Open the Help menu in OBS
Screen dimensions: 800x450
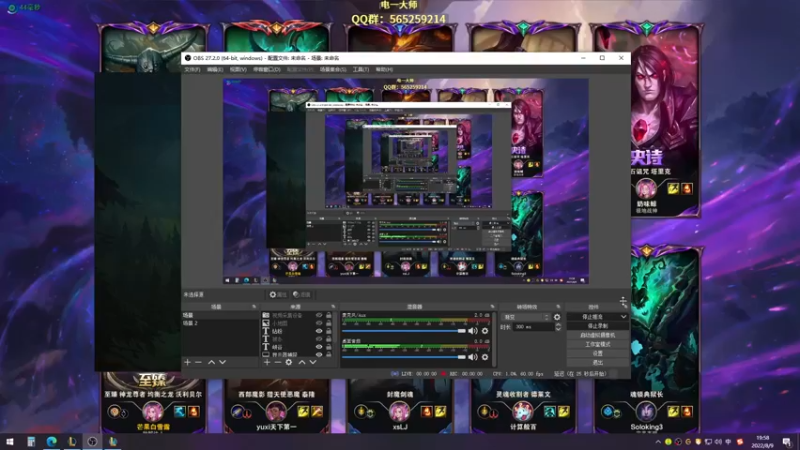[x=384, y=69]
